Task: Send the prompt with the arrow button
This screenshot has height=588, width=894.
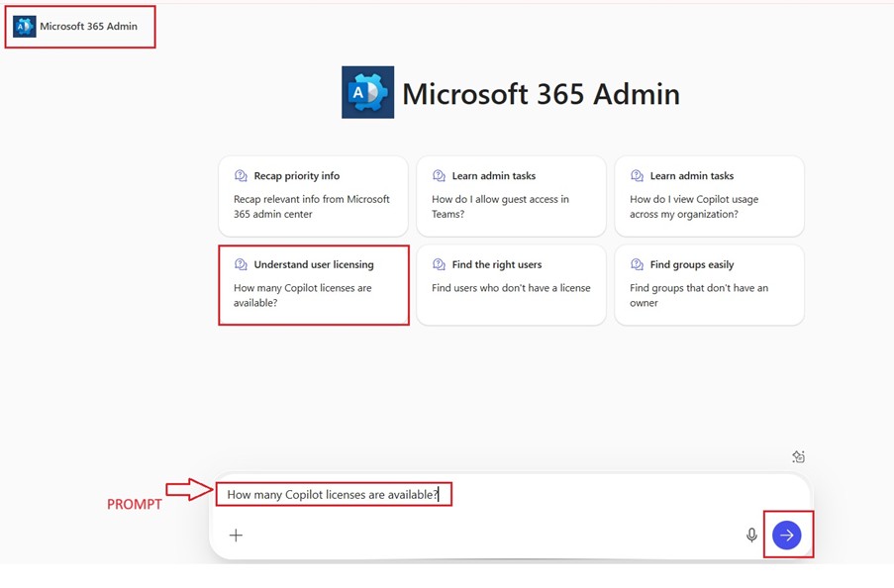Action: (787, 535)
